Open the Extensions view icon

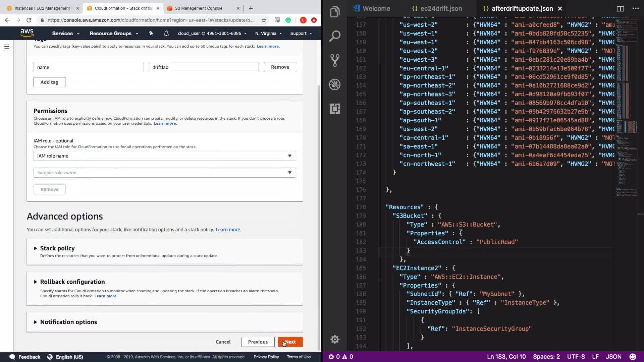[335, 109]
